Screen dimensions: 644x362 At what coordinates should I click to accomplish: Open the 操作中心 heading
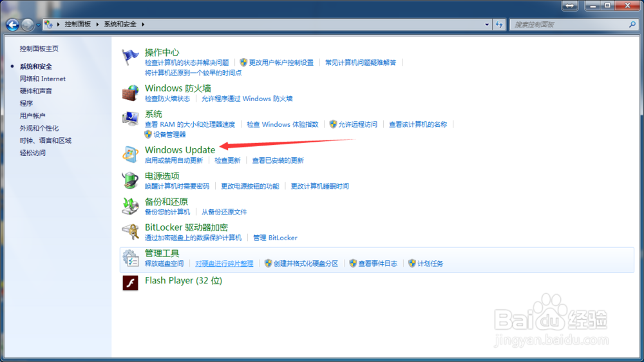[162, 52]
